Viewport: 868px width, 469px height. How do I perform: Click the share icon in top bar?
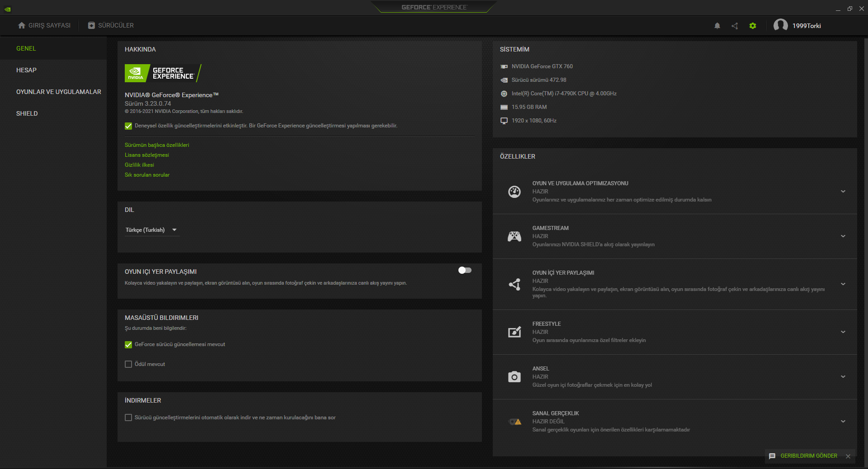(x=735, y=26)
